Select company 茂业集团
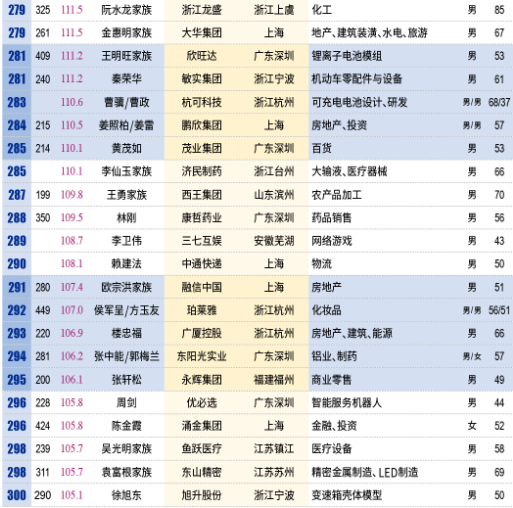The height and width of the screenshot is (508, 513). tap(202, 148)
